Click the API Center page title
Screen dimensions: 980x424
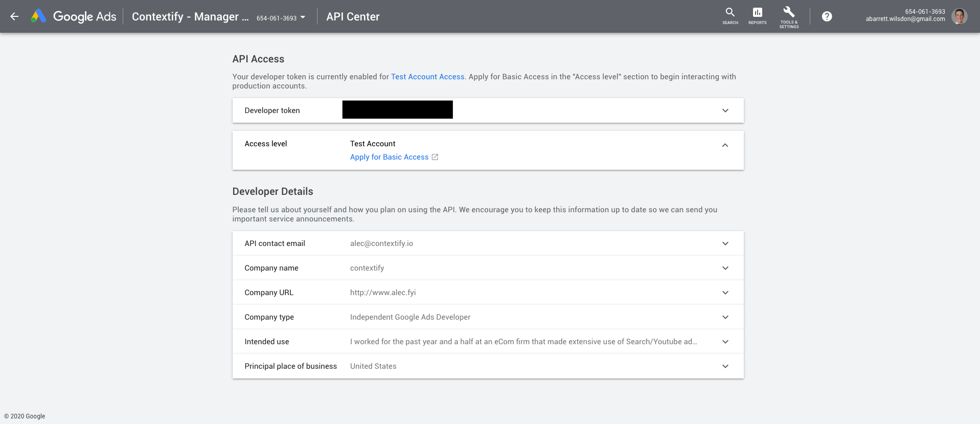tap(353, 16)
